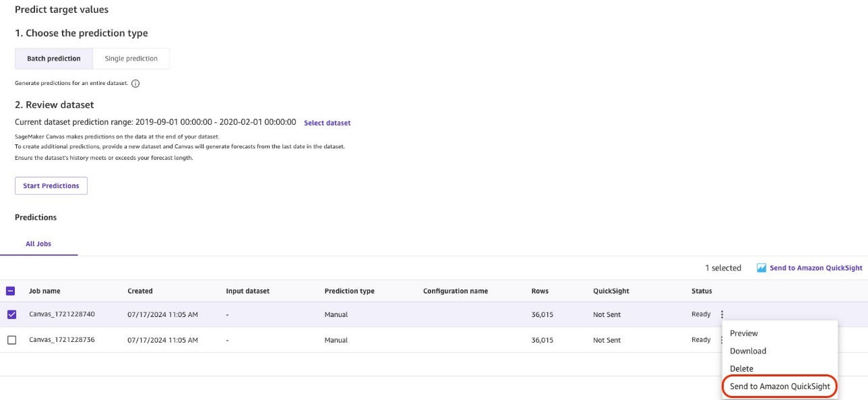The width and height of the screenshot is (868, 400).
Task: Click Send to Amazon QuickSight beside '1 selected'
Action: (809, 268)
